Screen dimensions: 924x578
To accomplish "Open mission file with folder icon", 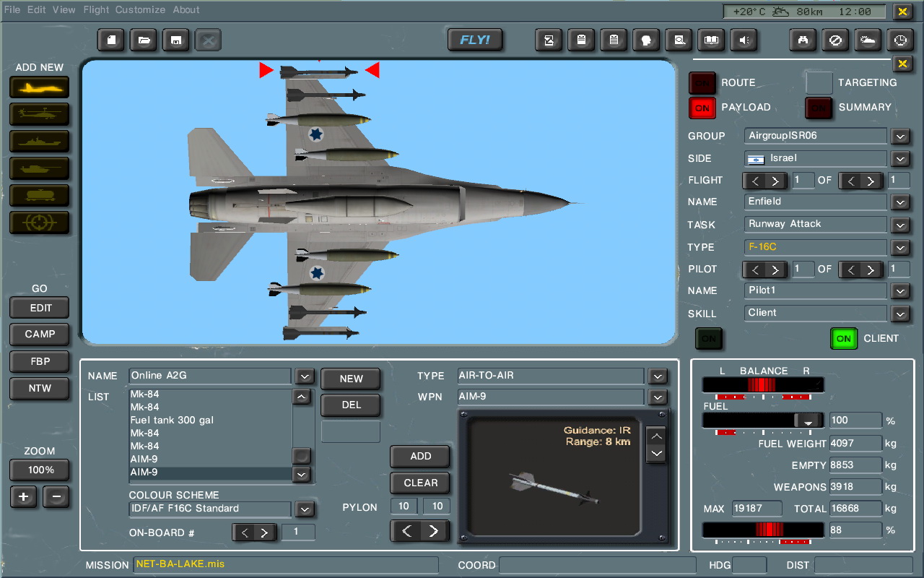I will pyautogui.click(x=144, y=40).
